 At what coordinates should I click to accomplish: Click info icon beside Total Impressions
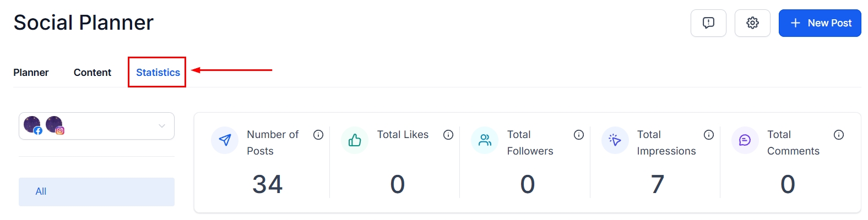(709, 135)
